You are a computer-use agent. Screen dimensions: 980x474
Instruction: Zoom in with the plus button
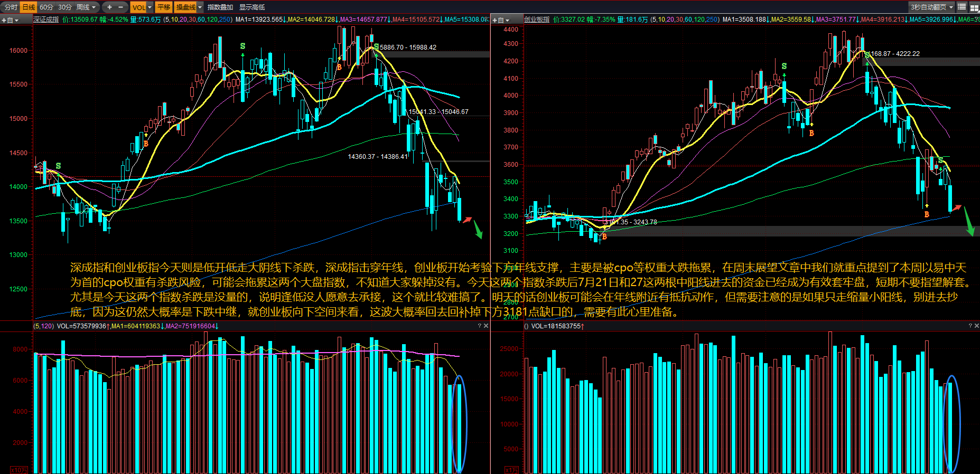click(109, 7)
